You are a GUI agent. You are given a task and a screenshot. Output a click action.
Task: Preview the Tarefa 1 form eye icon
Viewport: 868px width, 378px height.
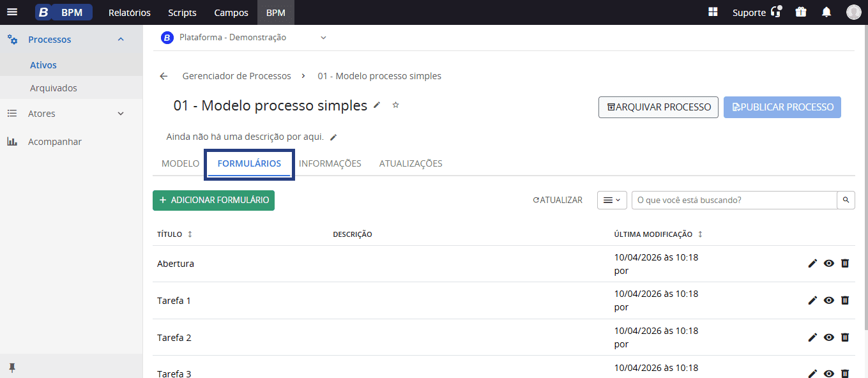coord(829,300)
